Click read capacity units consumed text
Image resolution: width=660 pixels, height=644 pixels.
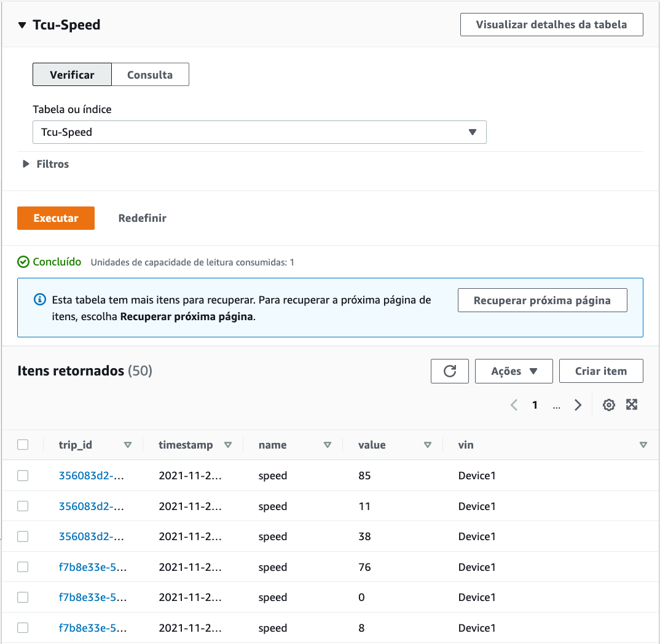(x=192, y=262)
